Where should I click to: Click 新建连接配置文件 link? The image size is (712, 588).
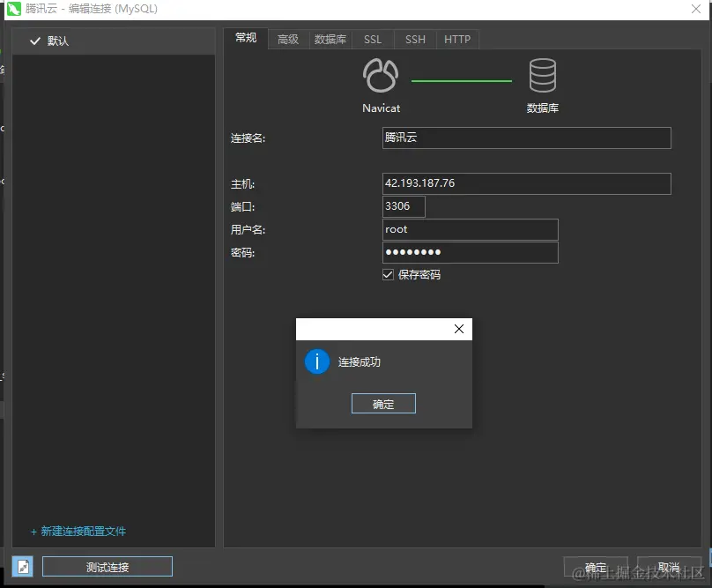click(78, 532)
